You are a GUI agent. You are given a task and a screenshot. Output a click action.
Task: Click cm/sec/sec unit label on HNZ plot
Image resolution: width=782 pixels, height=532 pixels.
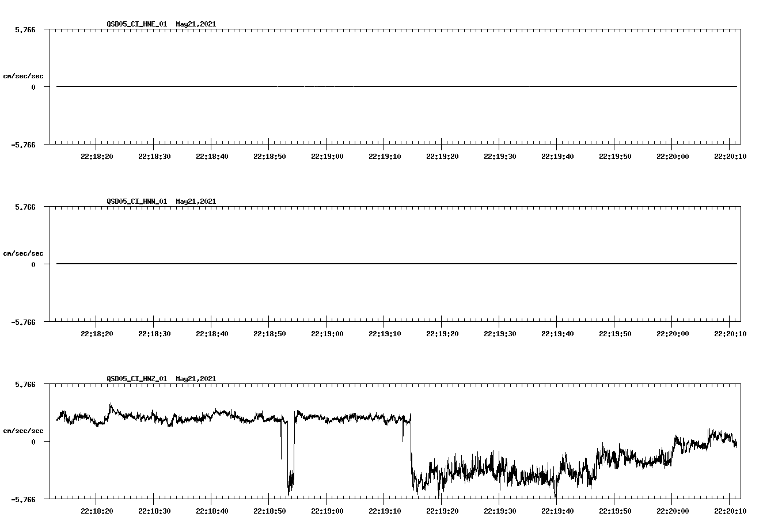tap(23, 431)
